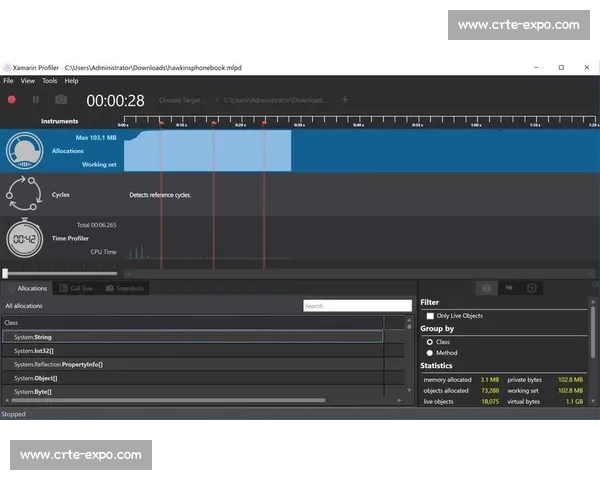The height and width of the screenshot is (480, 600).
Task: Select the Cycles instrument icon
Action: pos(24,194)
